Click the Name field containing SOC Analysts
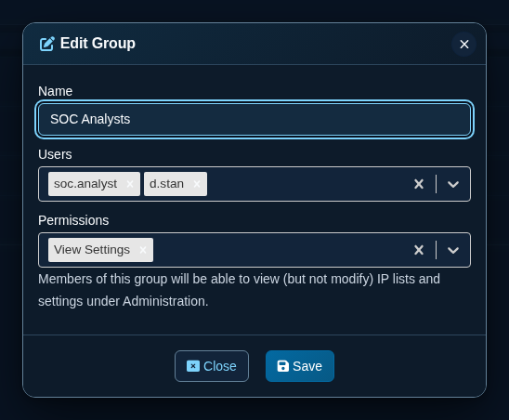509x420 pixels. (x=254, y=119)
